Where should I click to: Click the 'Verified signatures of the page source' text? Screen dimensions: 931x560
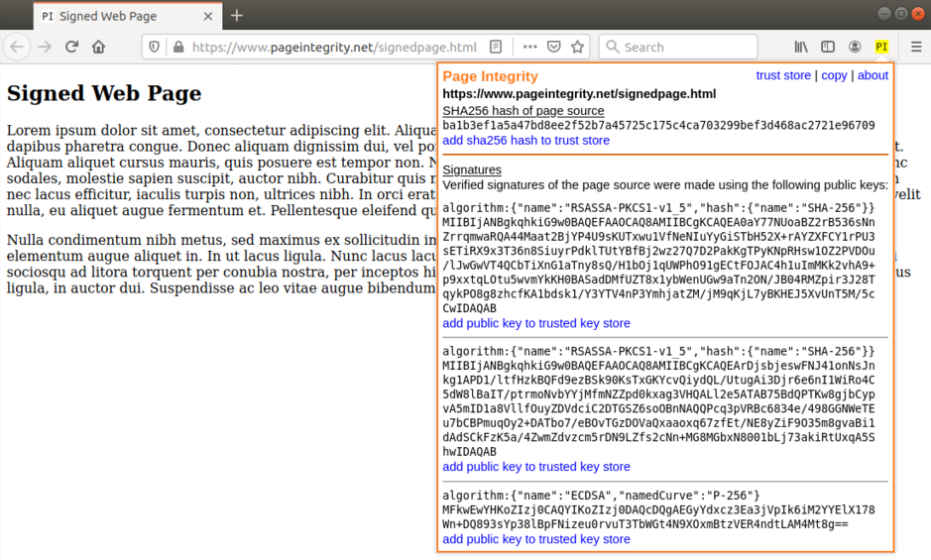[x=665, y=185]
